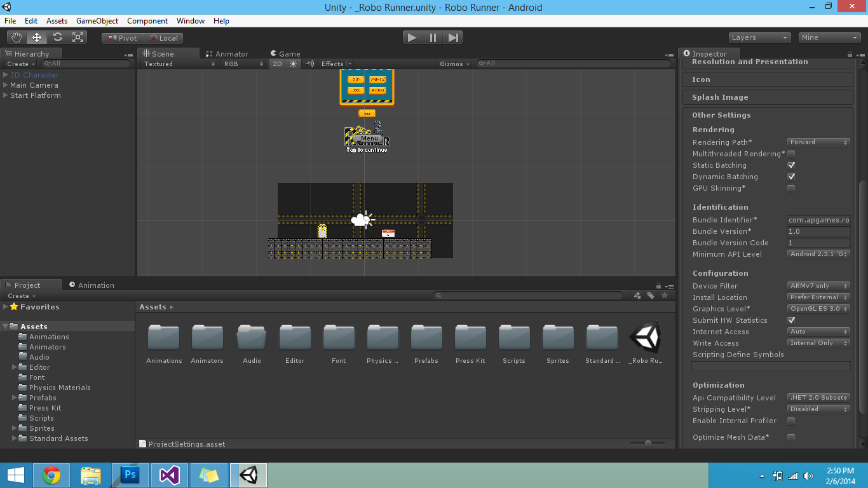Expand Resolution and Presentation section
868x488 pixels.
point(768,62)
